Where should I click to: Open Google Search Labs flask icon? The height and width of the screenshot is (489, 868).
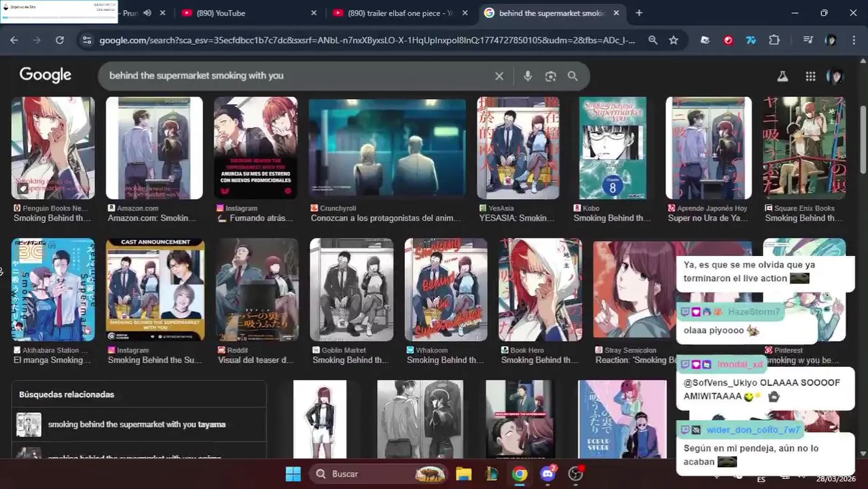782,76
